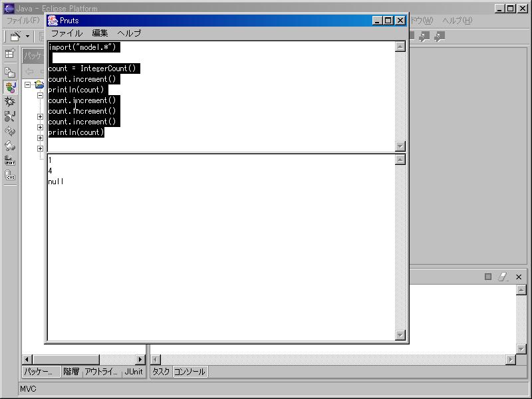Click Package Explorer horizontal scroll-right arrow

pos(140,360)
